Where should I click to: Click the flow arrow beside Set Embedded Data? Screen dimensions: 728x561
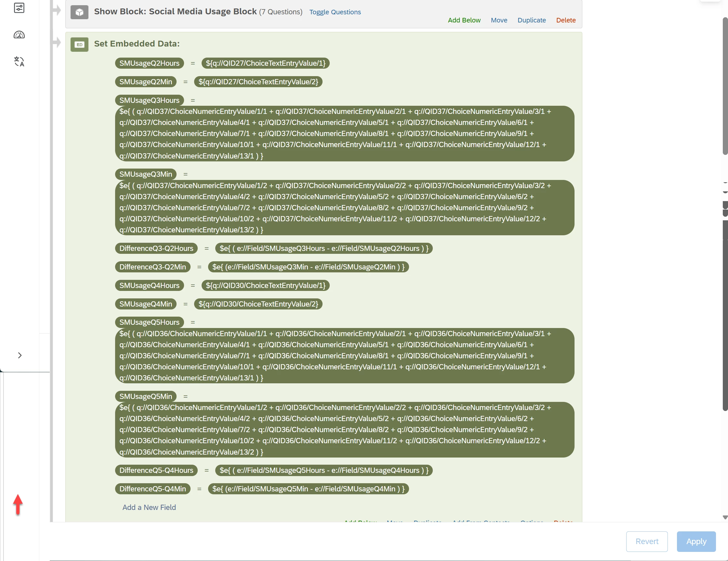coord(57,42)
